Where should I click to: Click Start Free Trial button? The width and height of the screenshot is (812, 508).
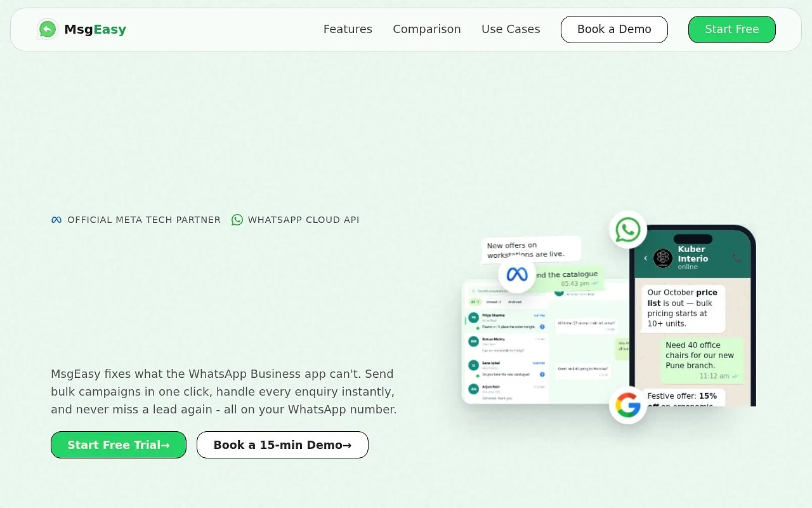tap(119, 444)
